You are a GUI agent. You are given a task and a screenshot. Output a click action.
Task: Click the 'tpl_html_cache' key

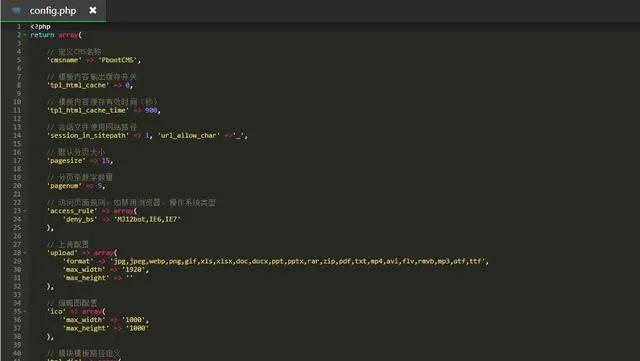[x=78, y=85]
